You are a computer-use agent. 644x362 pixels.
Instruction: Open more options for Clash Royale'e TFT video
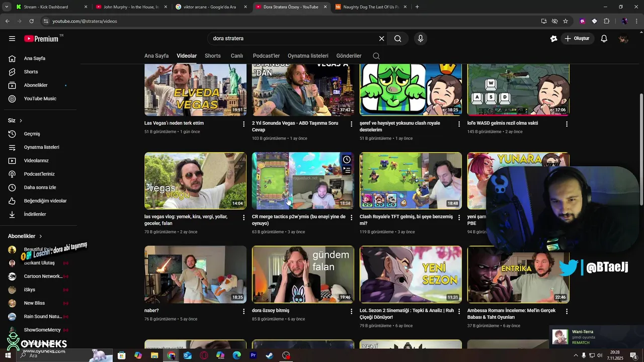(x=459, y=217)
